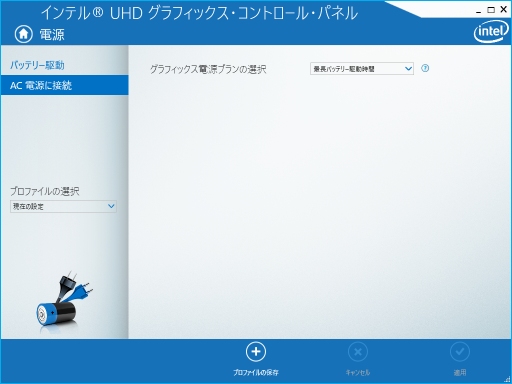Click the Intel logo
The width and height of the screenshot is (512, 384).
[491, 32]
